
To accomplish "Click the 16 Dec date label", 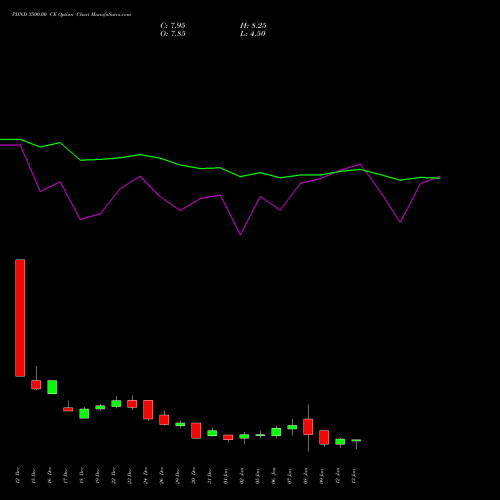I will tap(50, 475).
